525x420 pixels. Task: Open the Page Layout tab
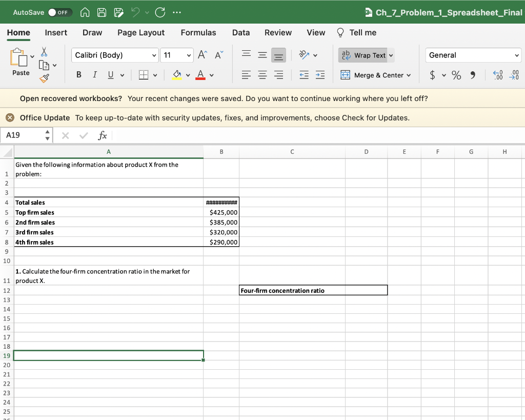click(x=141, y=32)
